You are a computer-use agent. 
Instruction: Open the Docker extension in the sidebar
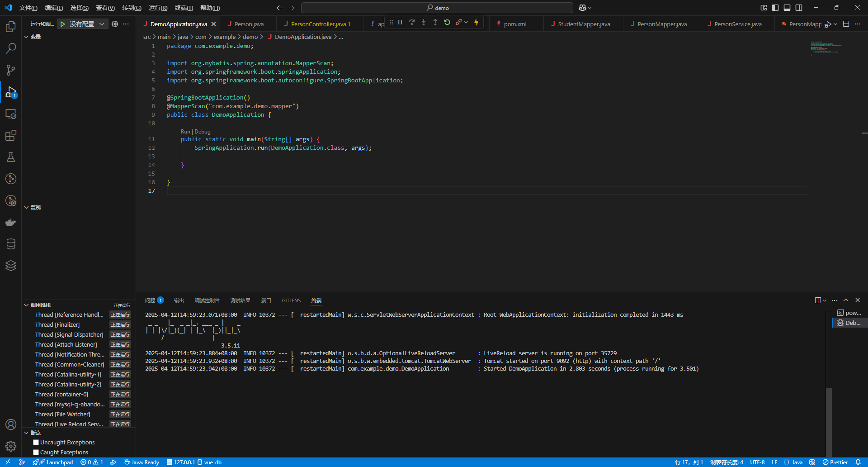click(11, 222)
